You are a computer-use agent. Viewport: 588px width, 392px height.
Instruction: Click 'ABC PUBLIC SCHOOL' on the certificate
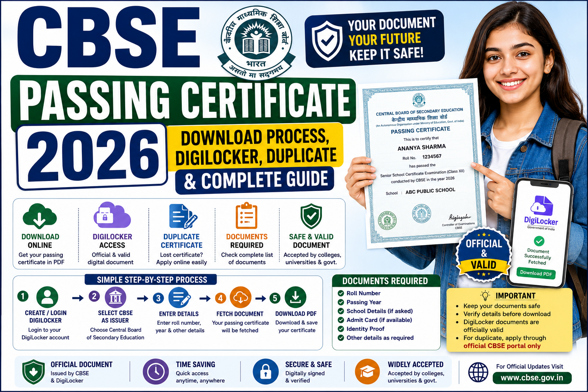[x=430, y=191]
